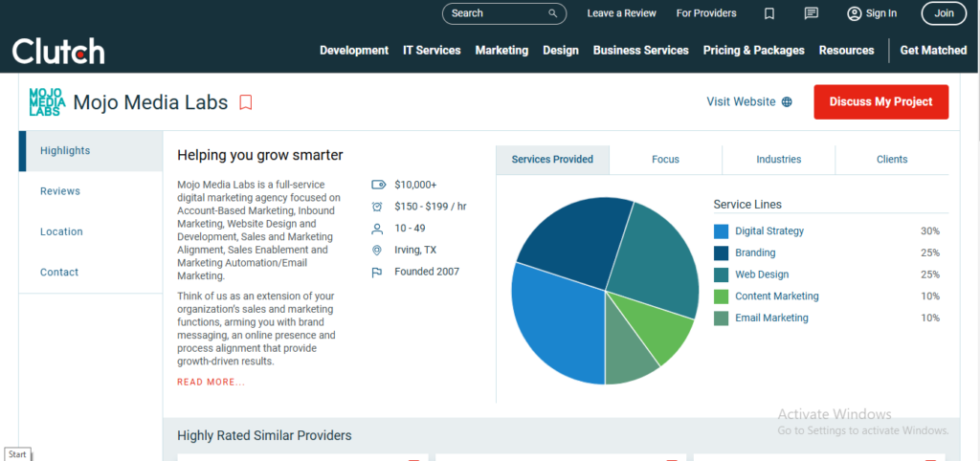Click Leave a Review link
Image resolution: width=980 pixels, height=461 pixels.
[621, 13]
